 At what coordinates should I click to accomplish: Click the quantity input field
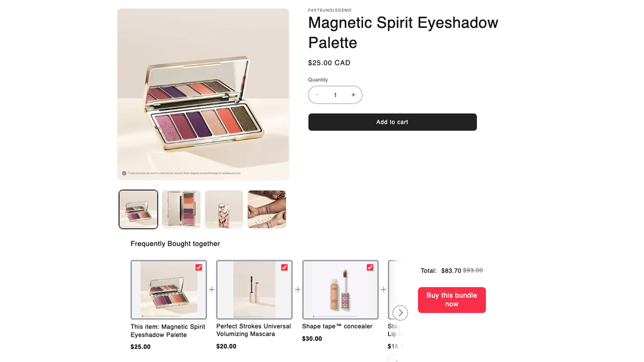coord(335,95)
